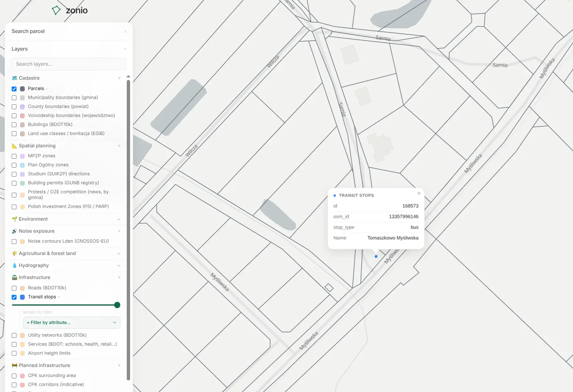Click the Parcels layer color swatch
This screenshot has width=573, height=392.
click(x=22, y=89)
